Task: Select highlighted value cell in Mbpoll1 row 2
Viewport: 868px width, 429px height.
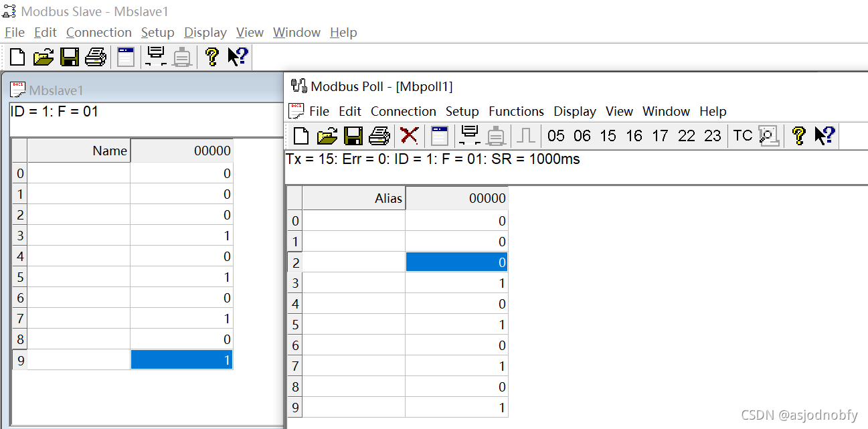Action: click(456, 262)
